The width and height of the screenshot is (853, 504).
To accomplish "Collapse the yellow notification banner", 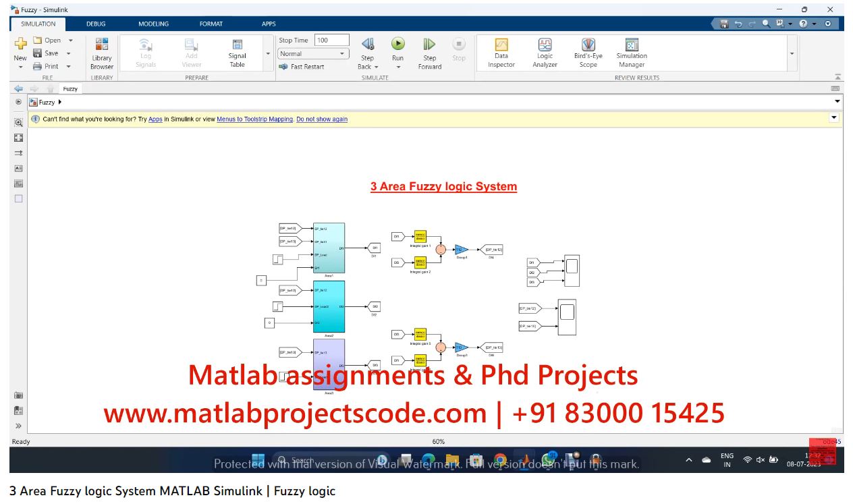I will point(834,117).
